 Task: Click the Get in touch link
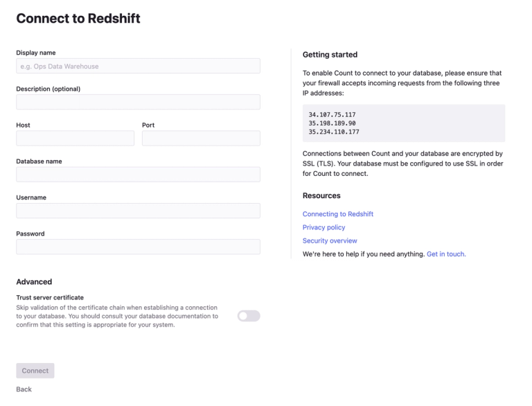446,254
